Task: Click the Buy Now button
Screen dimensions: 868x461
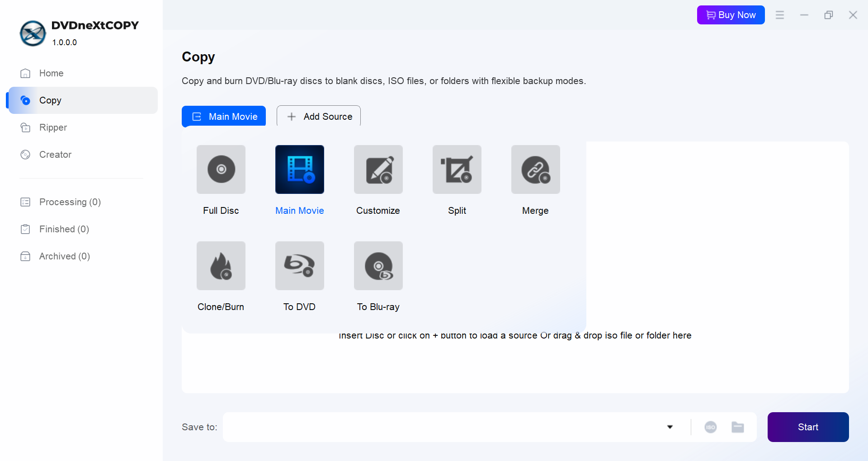Action: coord(731,15)
